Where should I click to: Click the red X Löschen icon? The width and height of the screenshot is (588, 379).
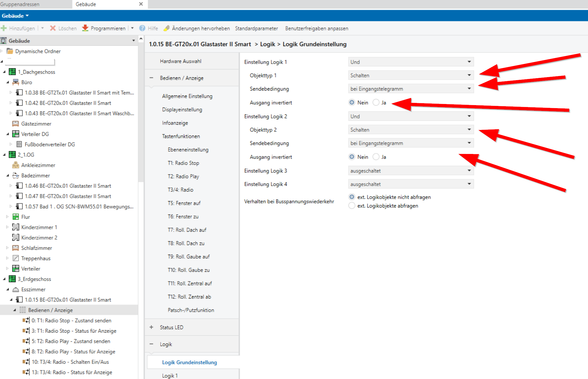pyautogui.click(x=53, y=28)
